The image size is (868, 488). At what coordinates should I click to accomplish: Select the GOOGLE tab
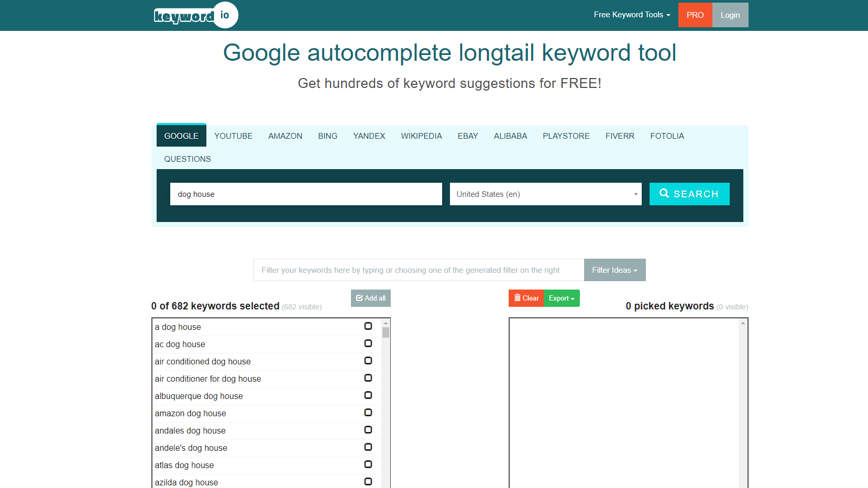pyautogui.click(x=181, y=136)
